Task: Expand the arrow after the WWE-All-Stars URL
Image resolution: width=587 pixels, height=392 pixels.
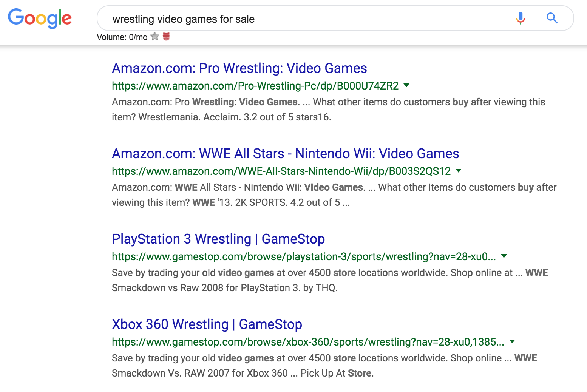Action: click(x=459, y=171)
